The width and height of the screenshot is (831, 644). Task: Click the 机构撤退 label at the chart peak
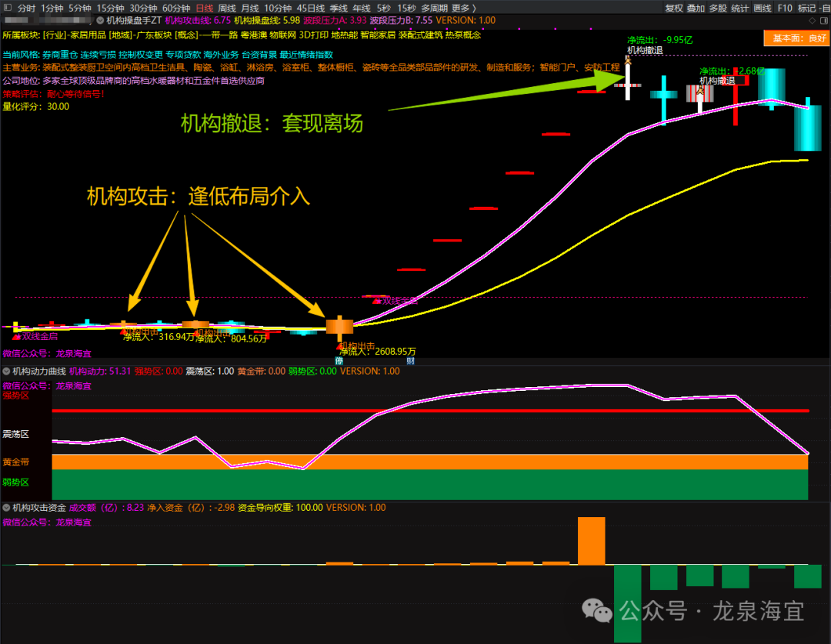coord(645,50)
